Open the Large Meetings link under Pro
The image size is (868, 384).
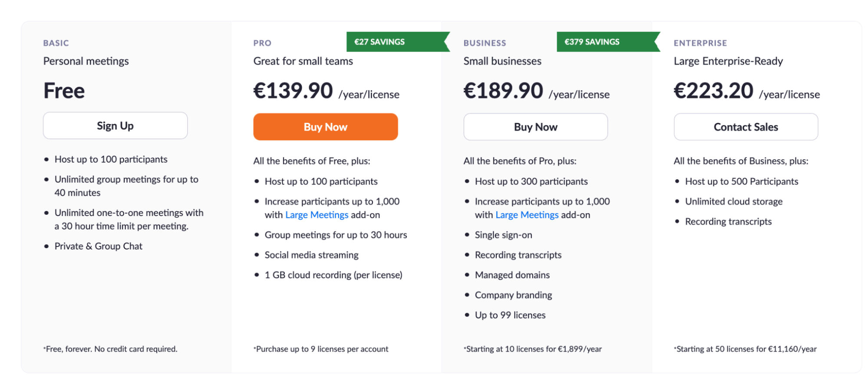[317, 214]
